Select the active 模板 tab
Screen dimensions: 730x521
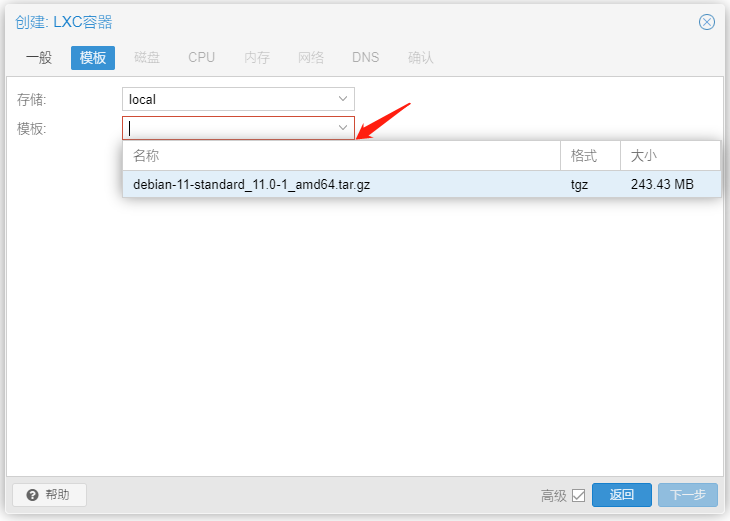pos(93,58)
